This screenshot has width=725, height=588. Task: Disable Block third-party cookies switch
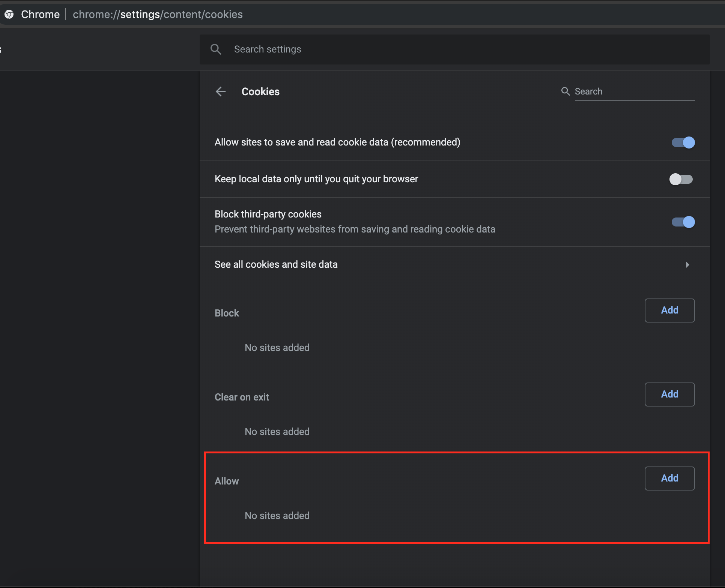point(683,222)
